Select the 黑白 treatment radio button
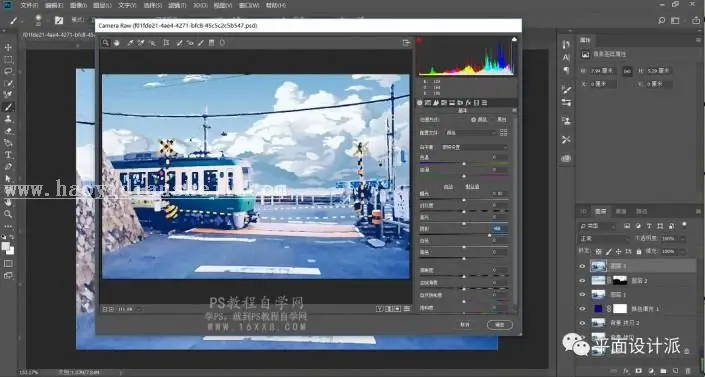This screenshot has width=705, height=377. pyautogui.click(x=494, y=120)
